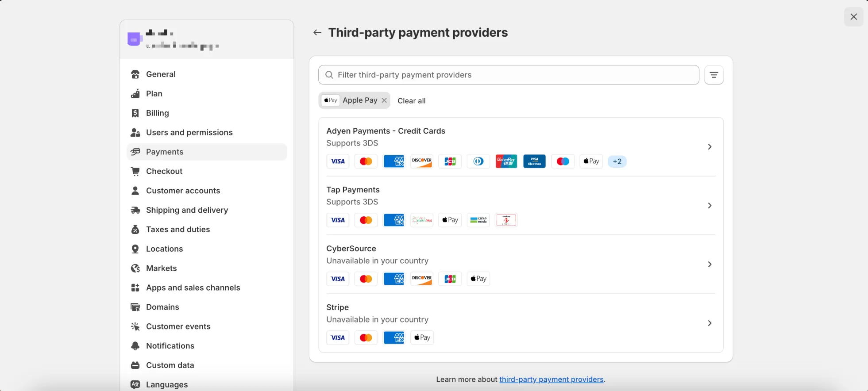Viewport: 868px width, 391px height.
Task: Expand the Adyen Payments row chevron
Action: pos(710,147)
